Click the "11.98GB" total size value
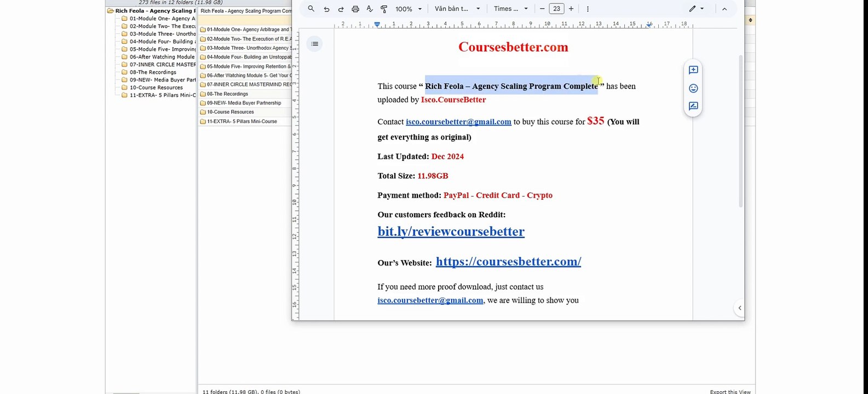 click(x=433, y=176)
